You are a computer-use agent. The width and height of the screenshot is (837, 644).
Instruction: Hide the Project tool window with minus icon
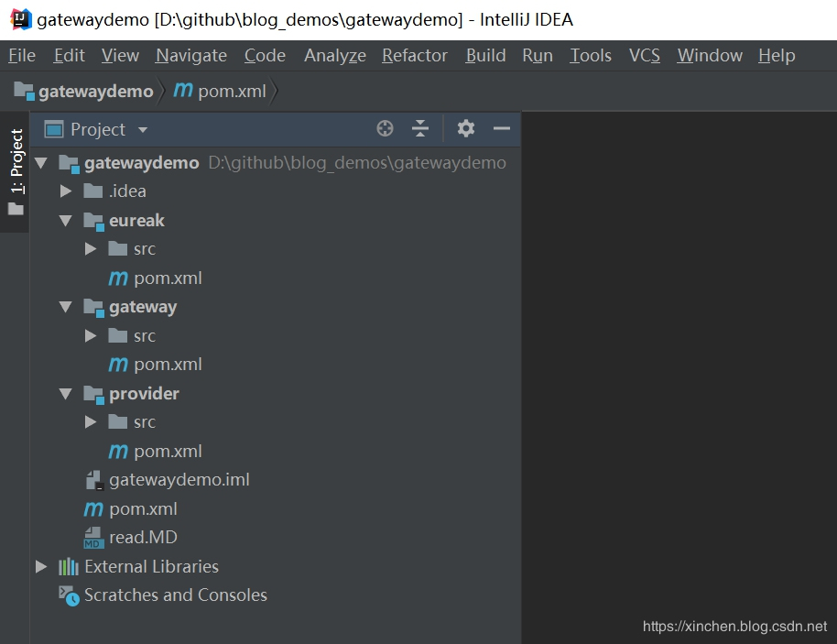coord(501,128)
